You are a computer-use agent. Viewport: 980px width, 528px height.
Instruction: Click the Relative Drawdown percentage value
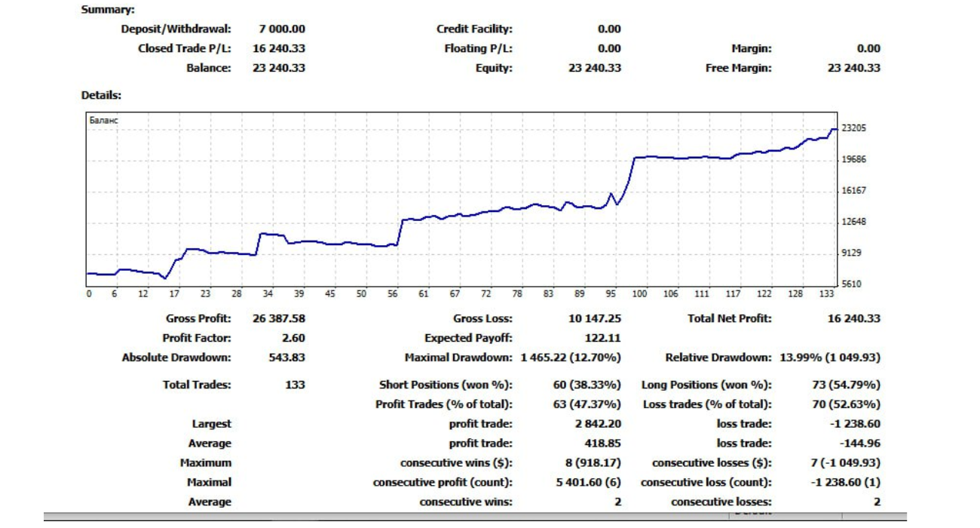point(829,358)
